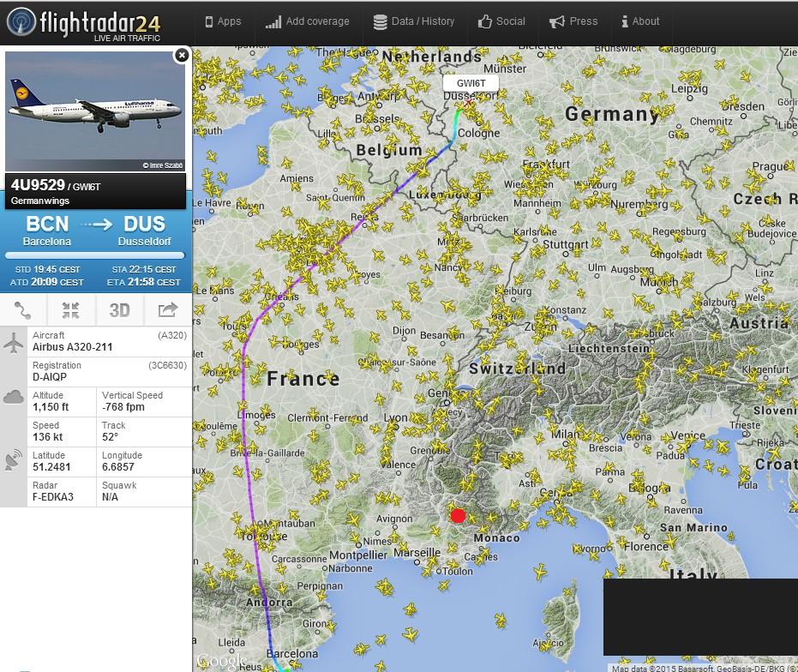Click the airplane icon in Aircraft section
Screen dimensions: 798x672
[x=13, y=342]
